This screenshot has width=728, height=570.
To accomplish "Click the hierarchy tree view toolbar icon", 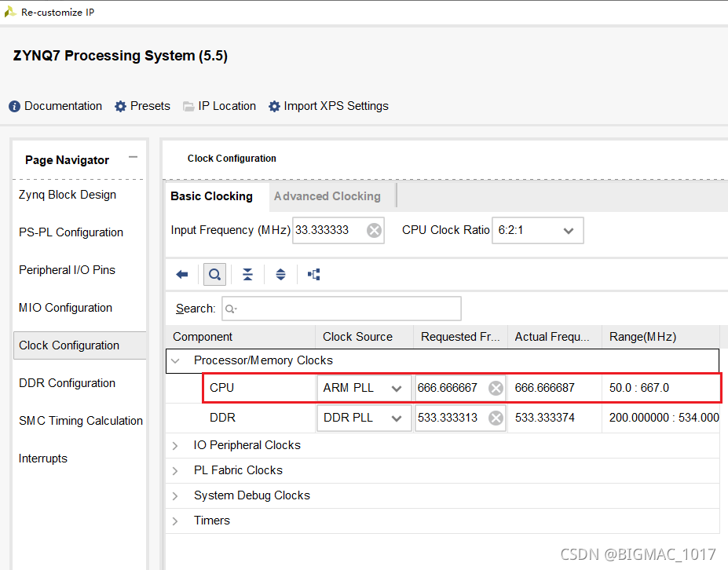I will pyautogui.click(x=314, y=274).
